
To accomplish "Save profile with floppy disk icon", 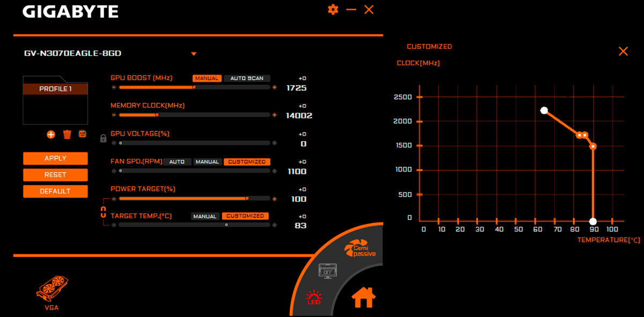I will [83, 134].
